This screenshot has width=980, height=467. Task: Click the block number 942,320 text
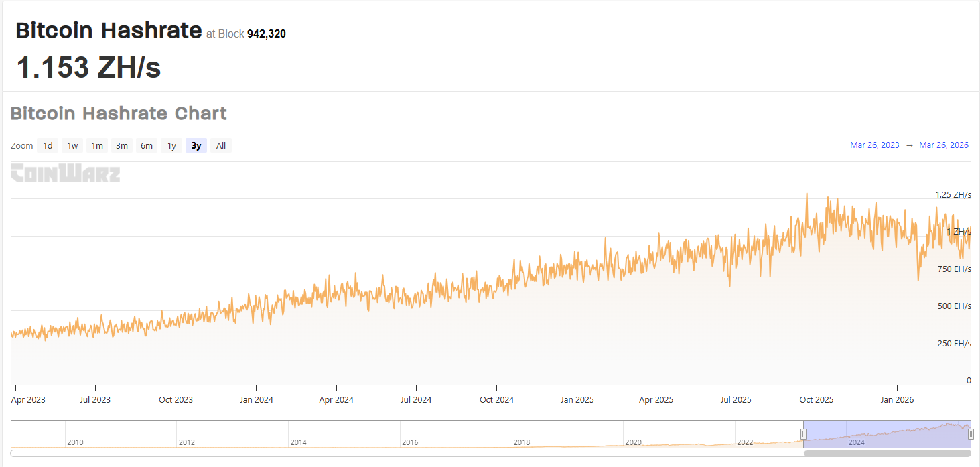[266, 34]
